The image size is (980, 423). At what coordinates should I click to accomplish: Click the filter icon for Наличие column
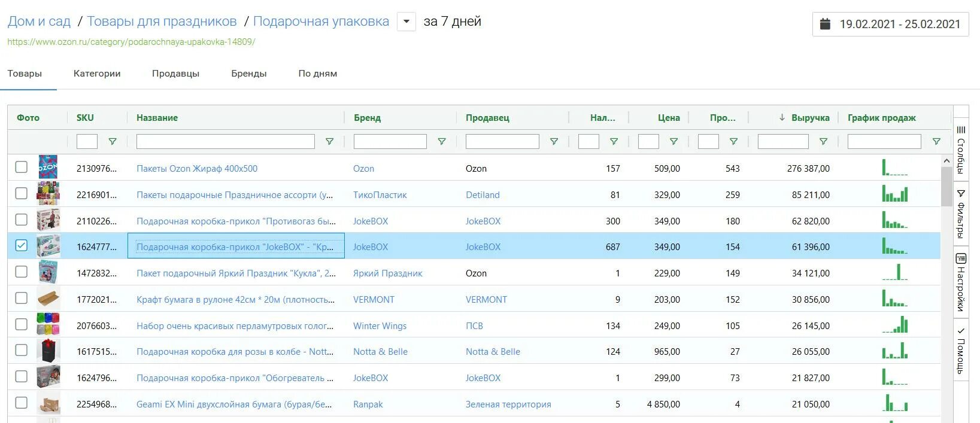(614, 142)
